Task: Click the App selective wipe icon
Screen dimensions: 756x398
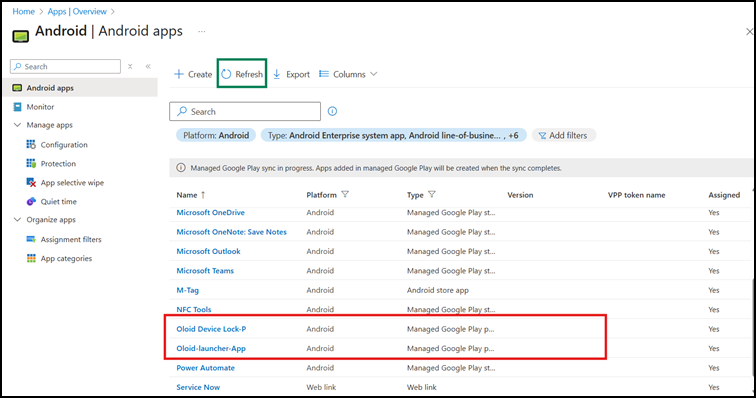Action: (31, 182)
